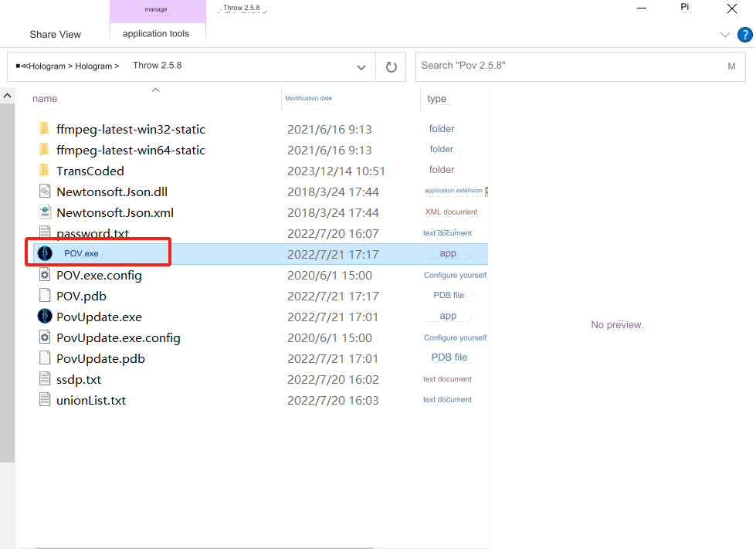Click the scrollbar up arrow
This screenshot has height=549, width=756.
pos(7,96)
